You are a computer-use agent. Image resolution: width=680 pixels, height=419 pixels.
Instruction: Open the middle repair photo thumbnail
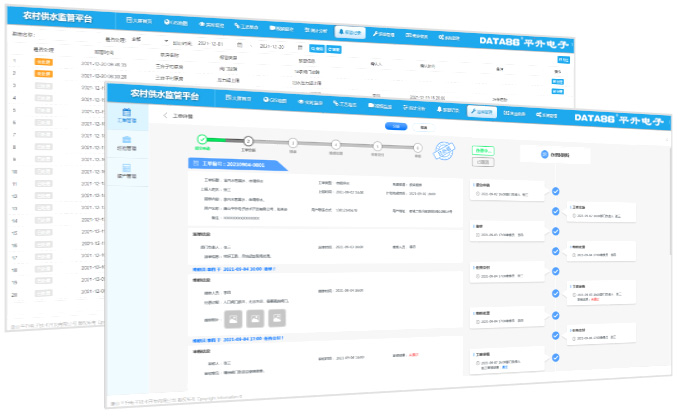coord(255,318)
